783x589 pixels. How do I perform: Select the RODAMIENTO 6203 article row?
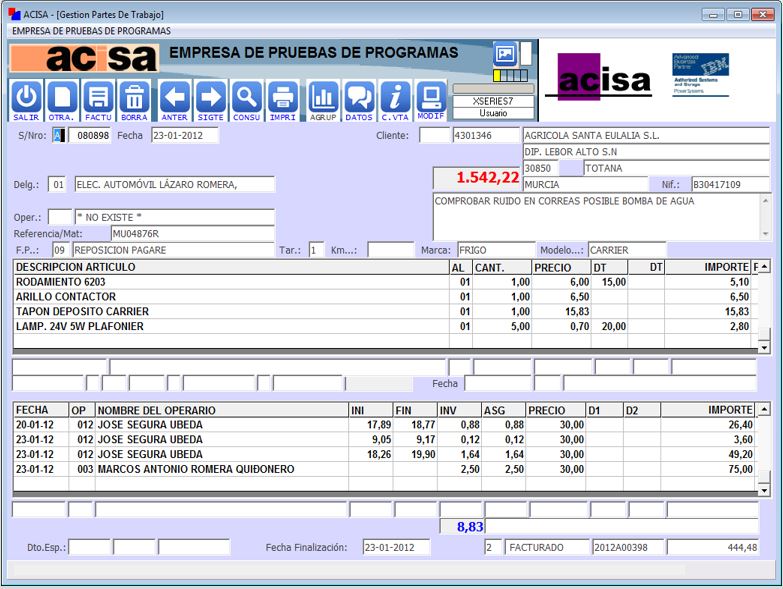tap(385, 282)
